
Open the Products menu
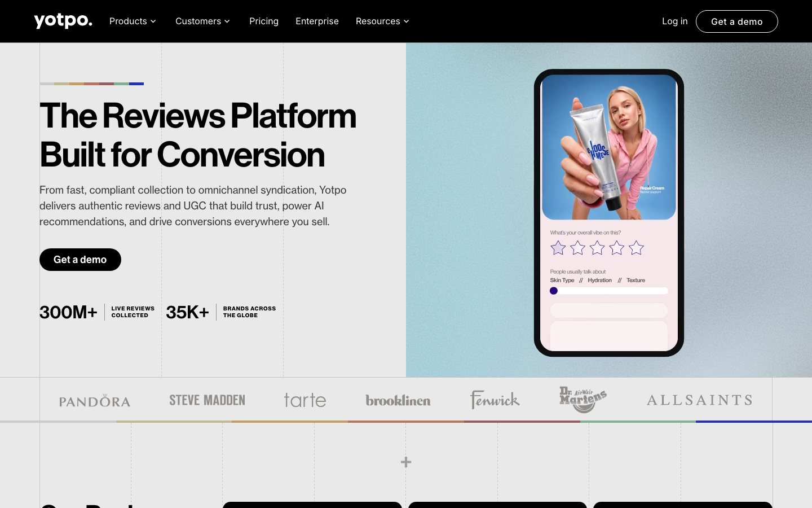coord(133,21)
